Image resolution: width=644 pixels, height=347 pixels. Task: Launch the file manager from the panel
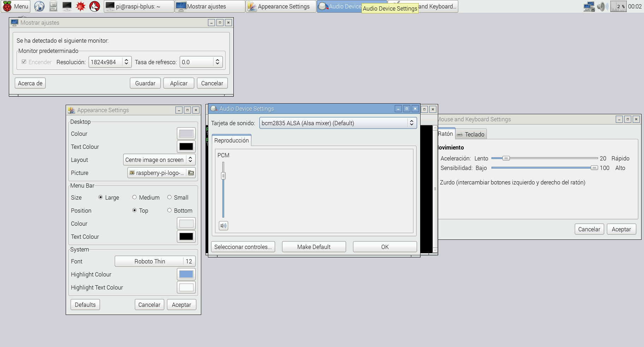(x=53, y=6)
